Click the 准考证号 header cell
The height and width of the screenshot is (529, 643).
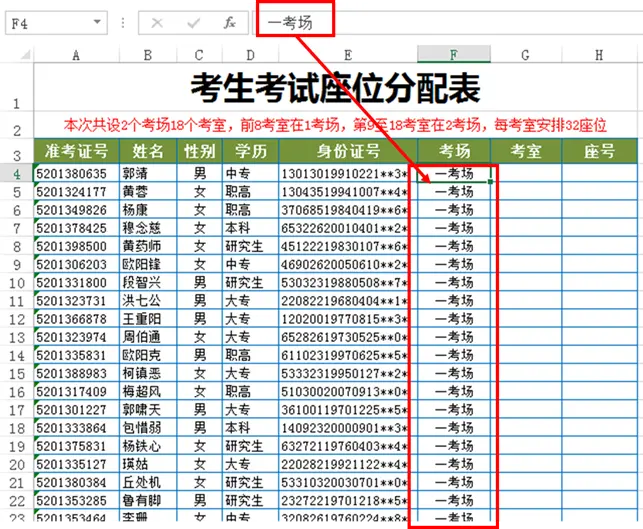[x=76, y=151]
